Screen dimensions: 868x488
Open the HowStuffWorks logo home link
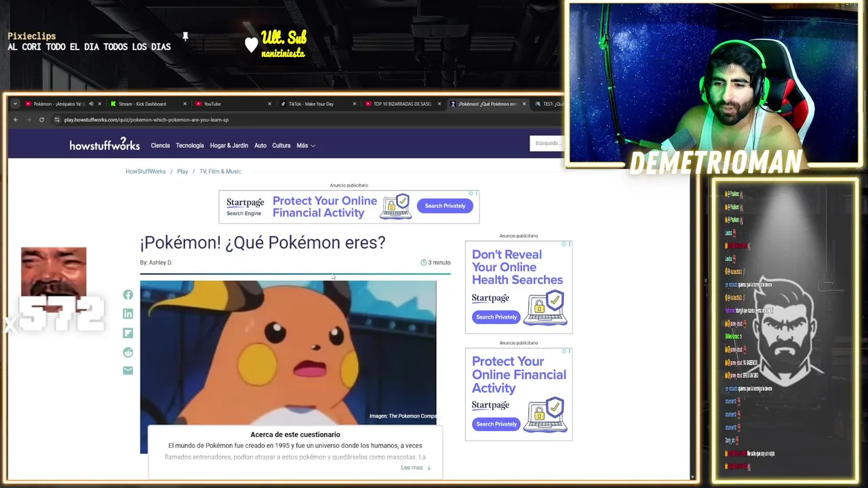(x=104, y=144)
